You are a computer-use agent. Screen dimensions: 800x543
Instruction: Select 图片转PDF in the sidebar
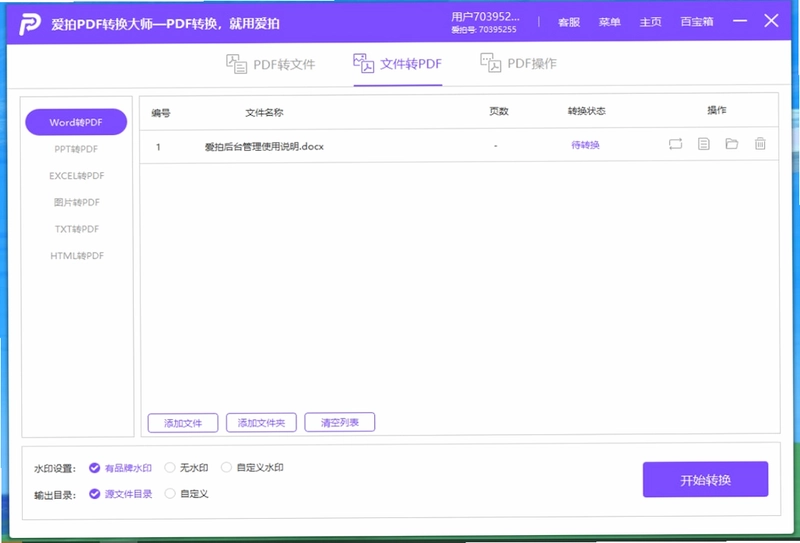click(77, 202)
